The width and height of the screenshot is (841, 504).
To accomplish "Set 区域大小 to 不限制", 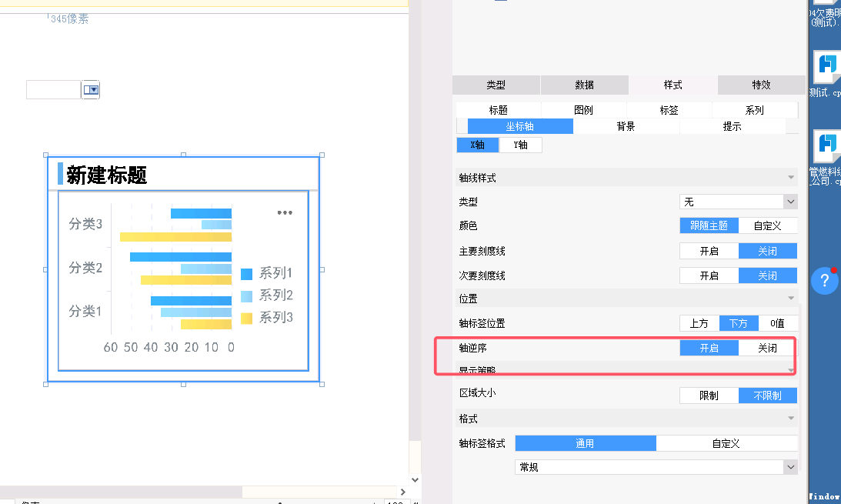I will (768, 396).
